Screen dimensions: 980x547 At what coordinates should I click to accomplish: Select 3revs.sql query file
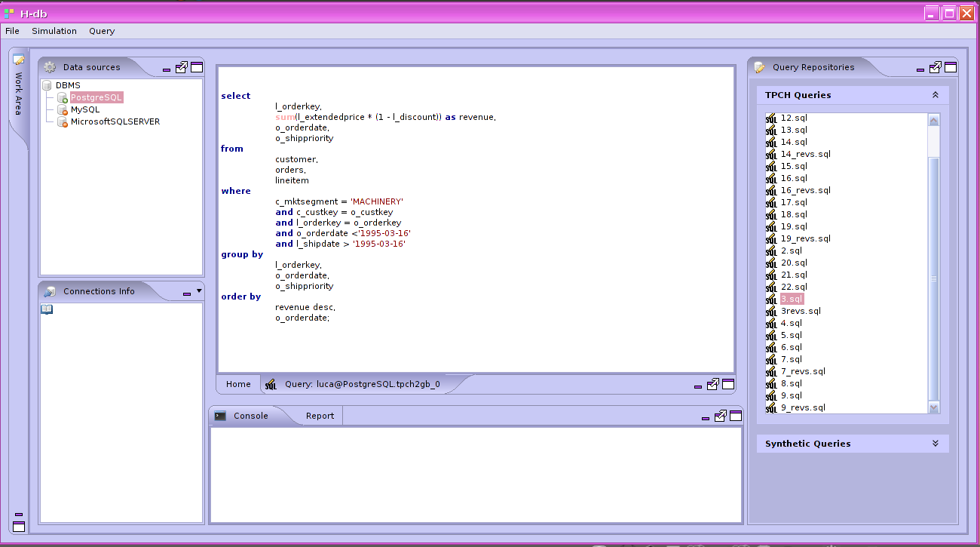pos(801,311)
